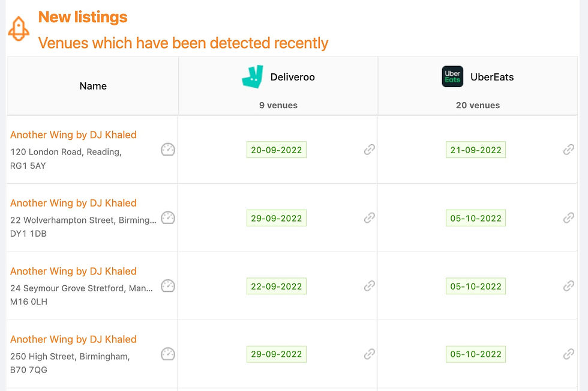Screen dimensions: 588x391
Task: Open Another Wing by DJ Khaled B70 7QG listing
Action: [73, 339]
